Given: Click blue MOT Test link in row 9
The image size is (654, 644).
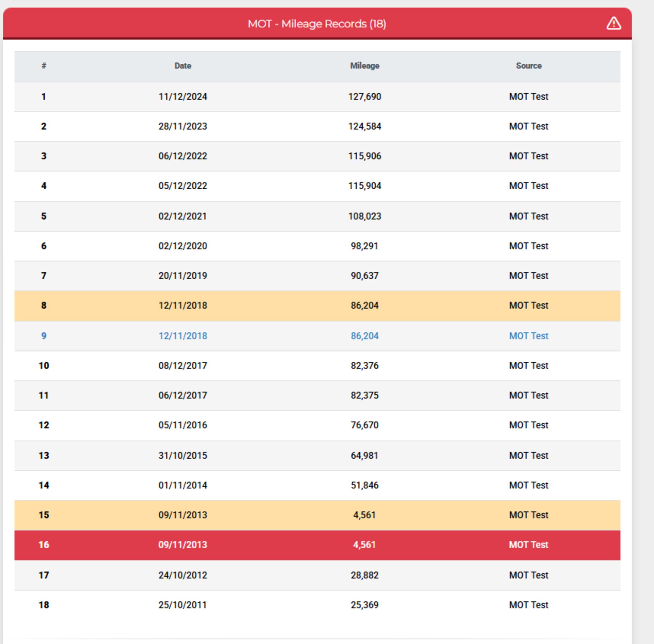Looking at the screenshot, I should pyautogui.click(x=528, y=336).
